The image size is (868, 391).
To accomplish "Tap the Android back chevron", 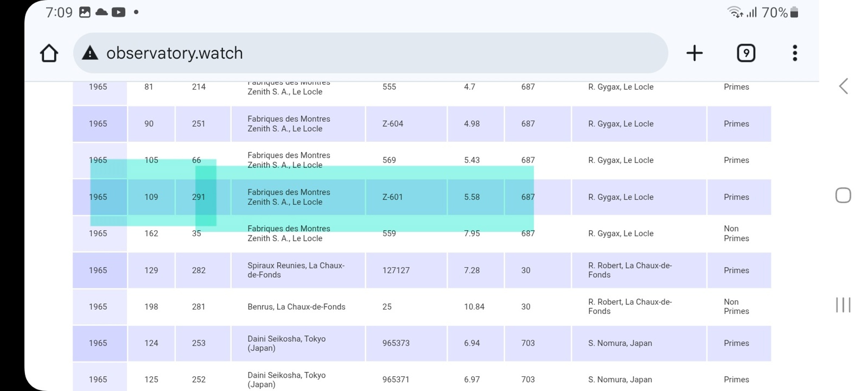I will pos(843,87).
